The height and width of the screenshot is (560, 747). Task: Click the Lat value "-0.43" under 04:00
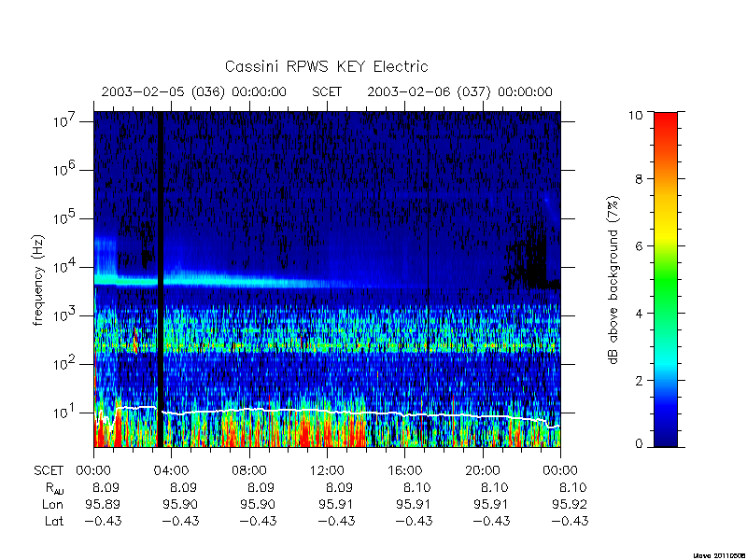click(180, 521)
